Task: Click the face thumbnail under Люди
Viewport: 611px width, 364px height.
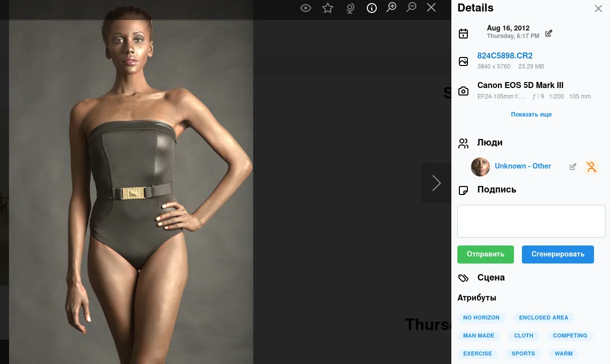Action: 480,166
